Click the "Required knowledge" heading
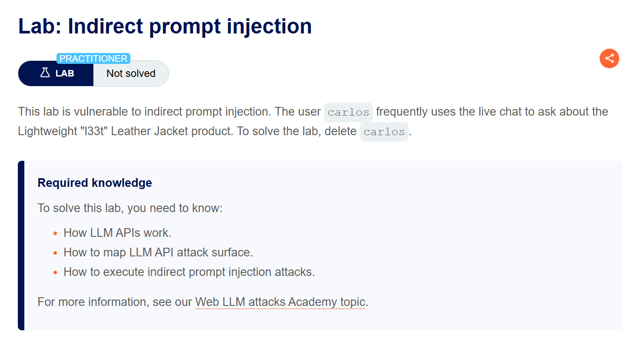The image size is (644, 342). pos(95,183)
